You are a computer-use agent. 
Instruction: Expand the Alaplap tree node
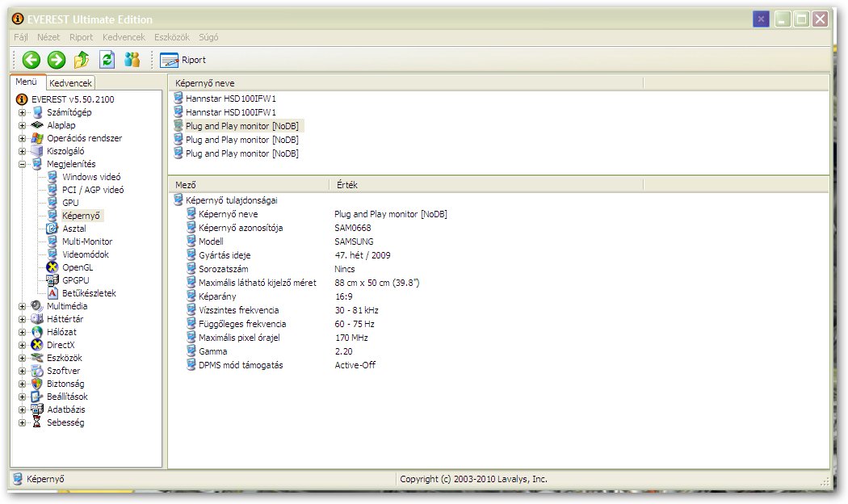pyautogui.click(x=22, y=125)
